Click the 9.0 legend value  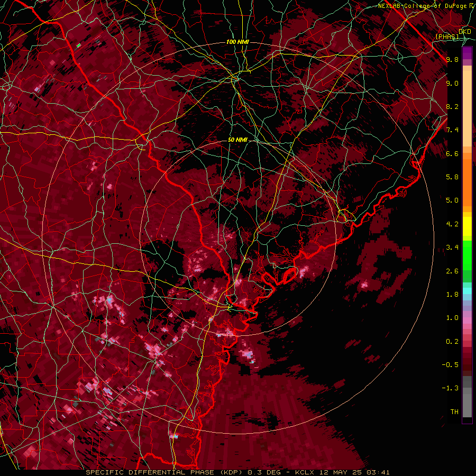pos(452,83)
